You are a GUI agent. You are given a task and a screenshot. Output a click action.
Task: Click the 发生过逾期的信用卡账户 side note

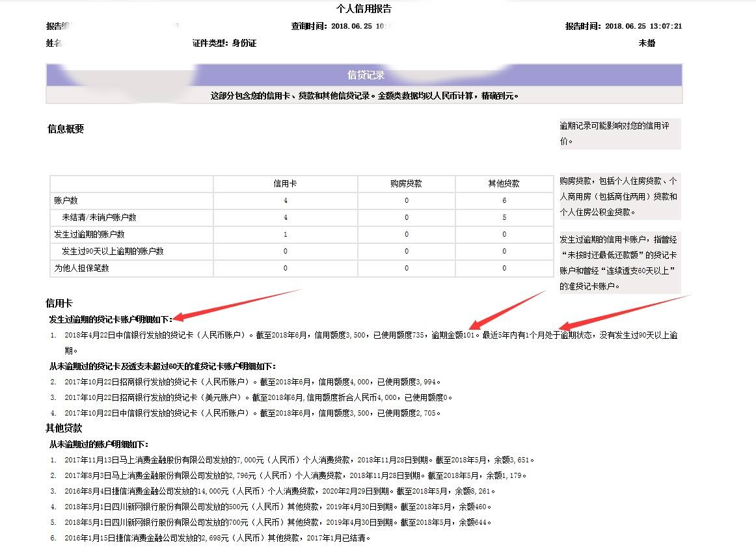(619, 263)
